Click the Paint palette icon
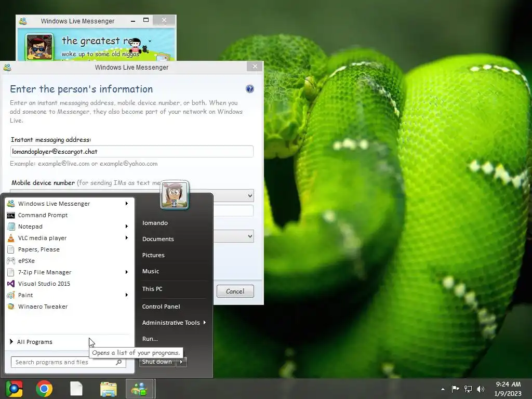Image resolution: width=532 pixels, height=399 pixels. [11, 295]
